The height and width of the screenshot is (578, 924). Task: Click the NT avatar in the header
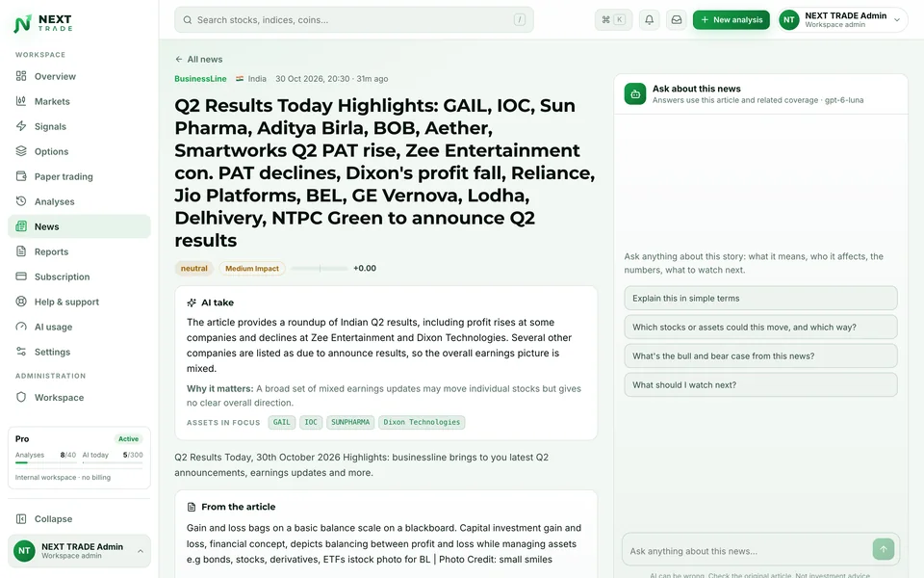(x=789, y=20)
